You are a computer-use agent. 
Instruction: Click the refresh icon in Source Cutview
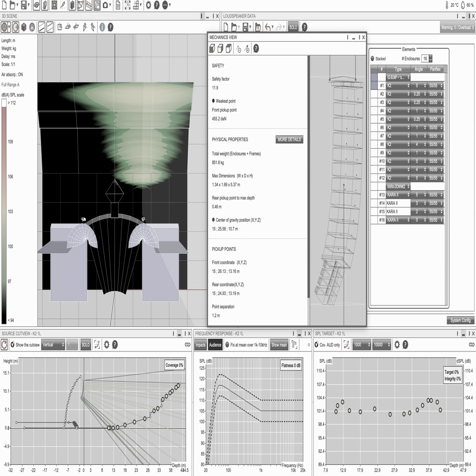[x=5, y=344]
